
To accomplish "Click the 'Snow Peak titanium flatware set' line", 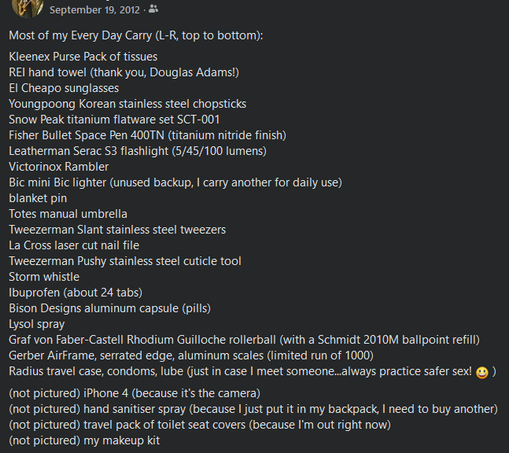I will pos(114,119).
